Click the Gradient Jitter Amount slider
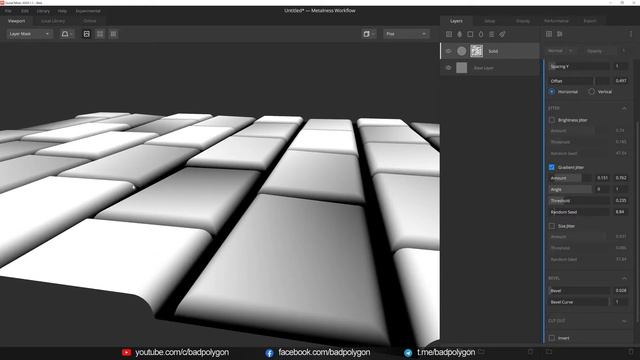The width and height of the screenshot is (640, 360). (570, 178)
